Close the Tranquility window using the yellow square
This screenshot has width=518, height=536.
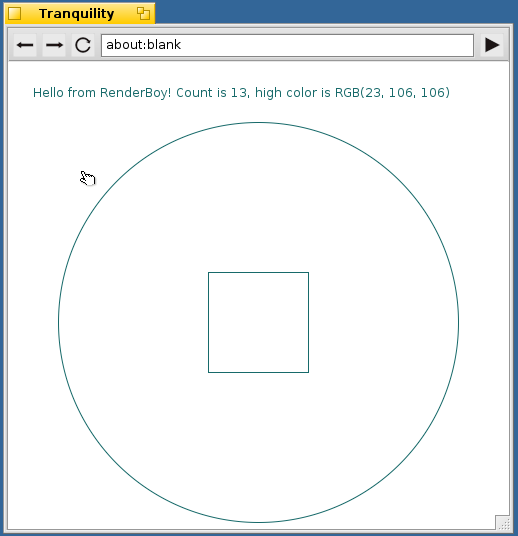point(15,14)
